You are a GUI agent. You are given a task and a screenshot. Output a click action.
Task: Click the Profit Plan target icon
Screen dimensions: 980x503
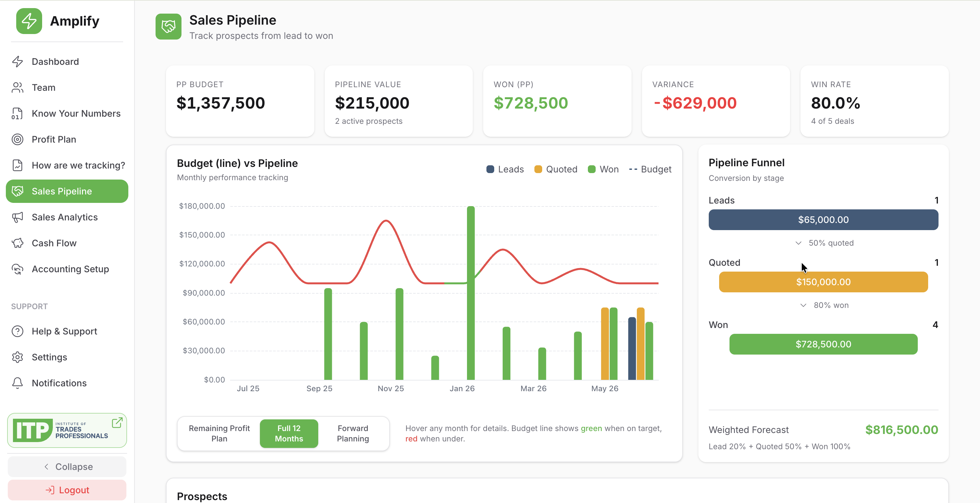[17, 139]
